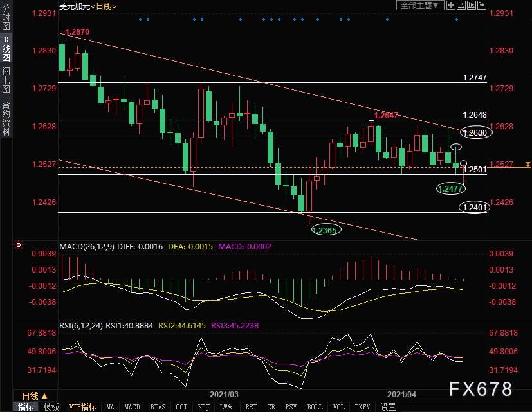The image size is (532, 412).
Task: Click the RSI3:45.2238 value
Action: [235, 326]
